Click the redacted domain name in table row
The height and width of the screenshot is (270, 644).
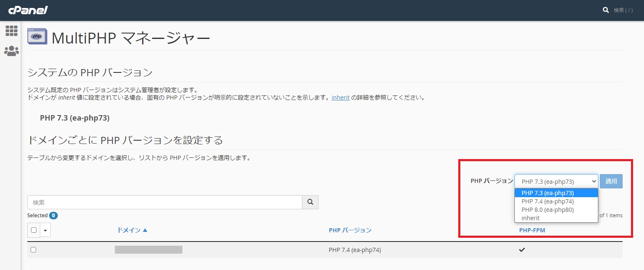tap(148, 250)
